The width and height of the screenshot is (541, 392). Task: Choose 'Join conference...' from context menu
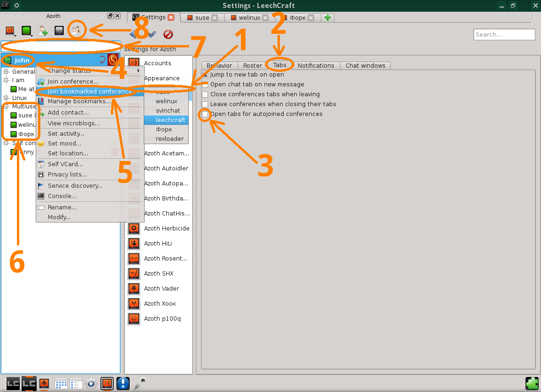73,81
